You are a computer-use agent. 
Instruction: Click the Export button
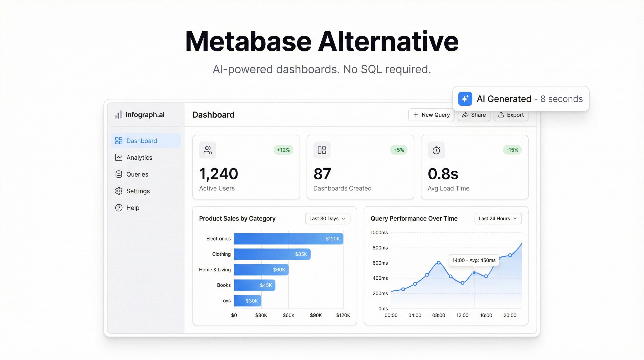pos(511,115)
